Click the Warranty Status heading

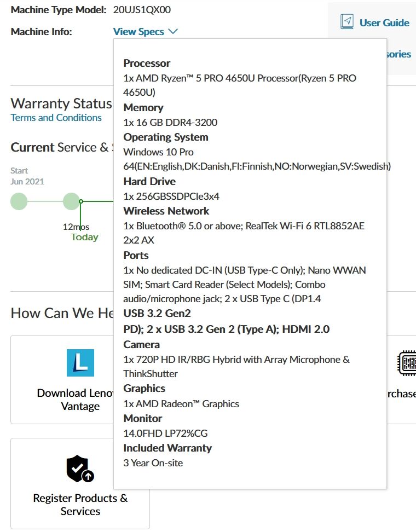(x=61, y=103)
